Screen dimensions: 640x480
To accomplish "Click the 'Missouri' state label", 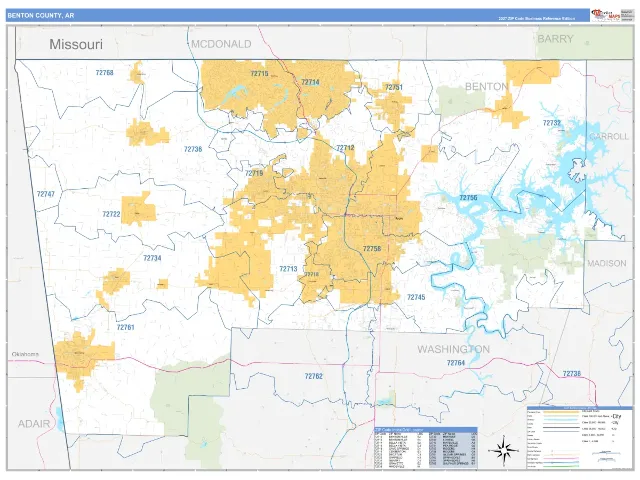I will (76, 44).
